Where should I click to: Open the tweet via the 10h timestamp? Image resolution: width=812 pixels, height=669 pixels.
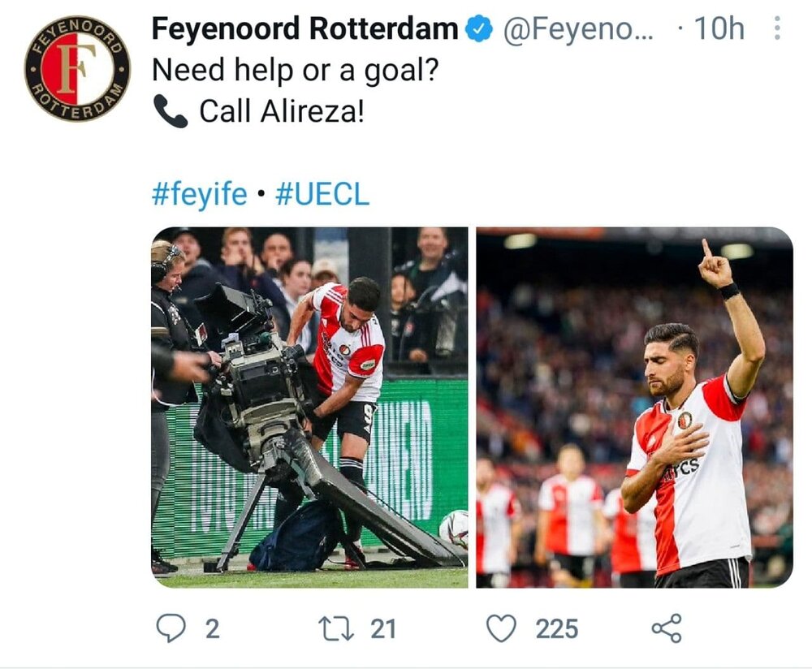click(x=719, y=30)
